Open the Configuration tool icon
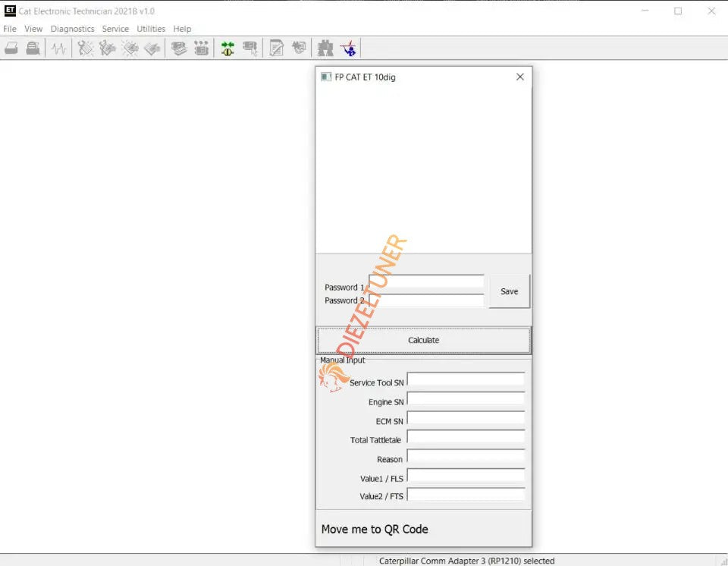This screenshot has height=566, width=728. pos(201,48)
